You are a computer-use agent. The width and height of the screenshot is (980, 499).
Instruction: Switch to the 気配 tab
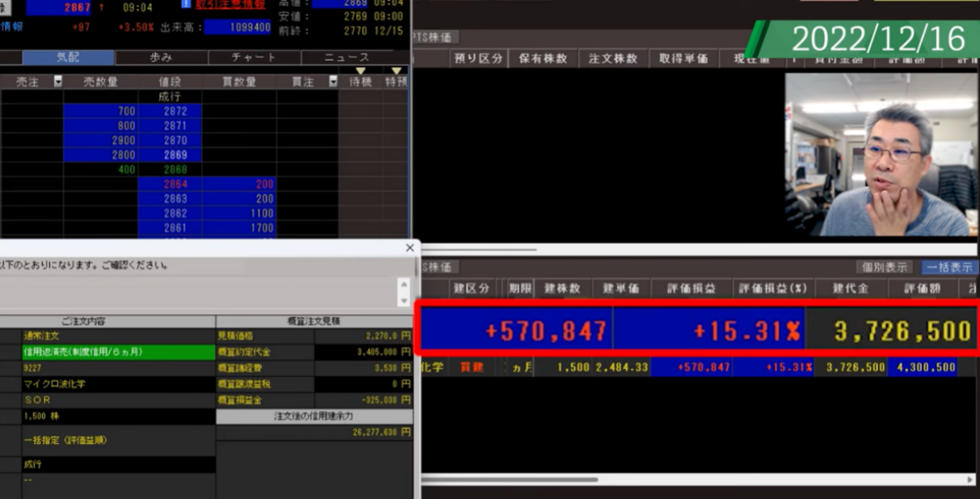(68, 57)
